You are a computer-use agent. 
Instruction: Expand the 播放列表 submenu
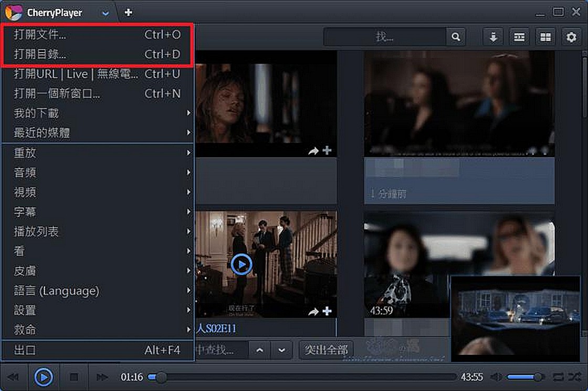(98, 232)
